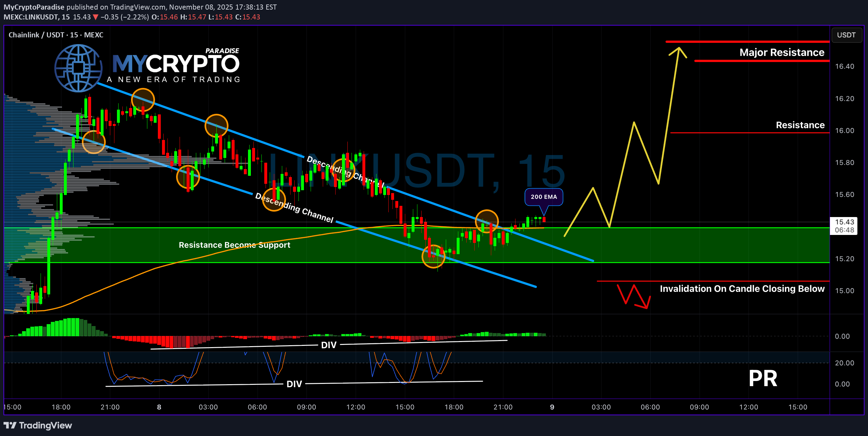The width and height of the screenshot is (868, 436).
Task: Click the Resistance label near 16.00
Action: pos(800,125)
